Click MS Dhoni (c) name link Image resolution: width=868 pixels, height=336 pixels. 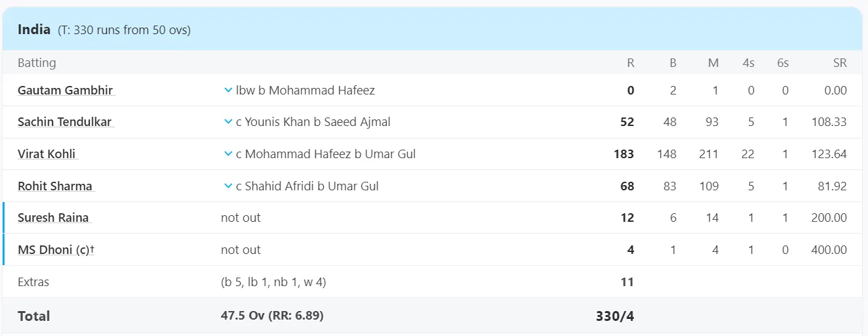[x=56, y=250]
